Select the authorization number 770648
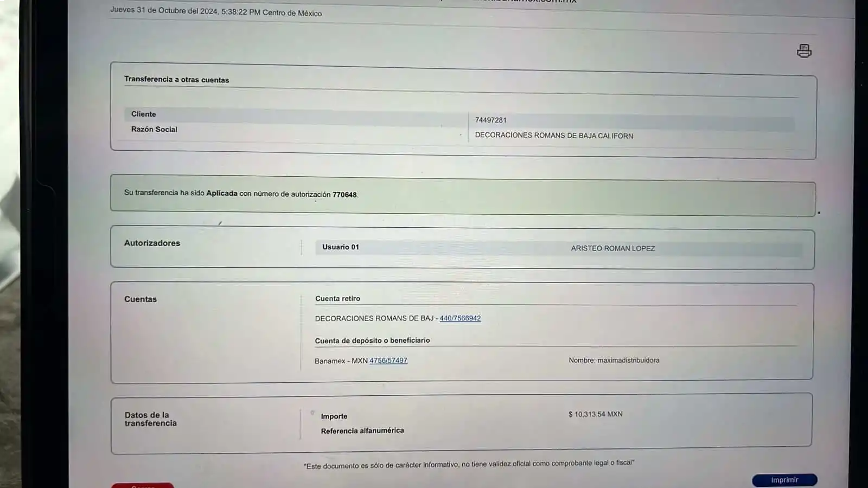Screen dimensions: 868x488 (x=344, y=195)
